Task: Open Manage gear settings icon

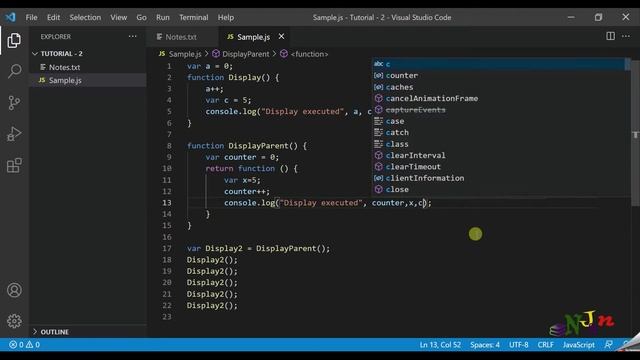Action: [14, 321]
